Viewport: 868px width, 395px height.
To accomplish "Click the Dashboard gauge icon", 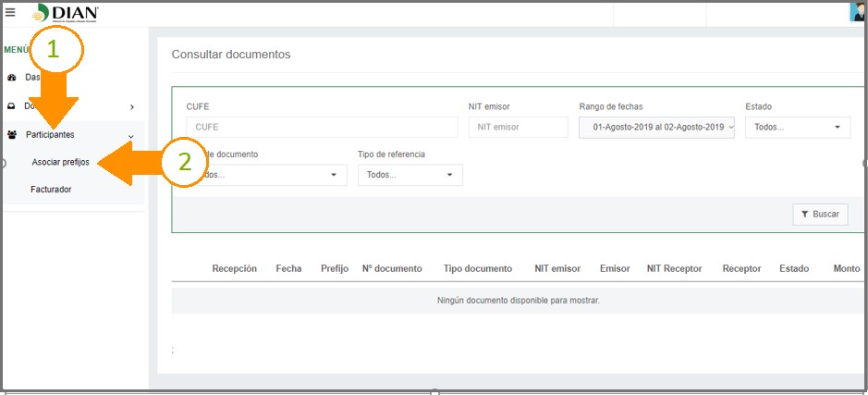I will pyautogui.click(x=12, y=78).
